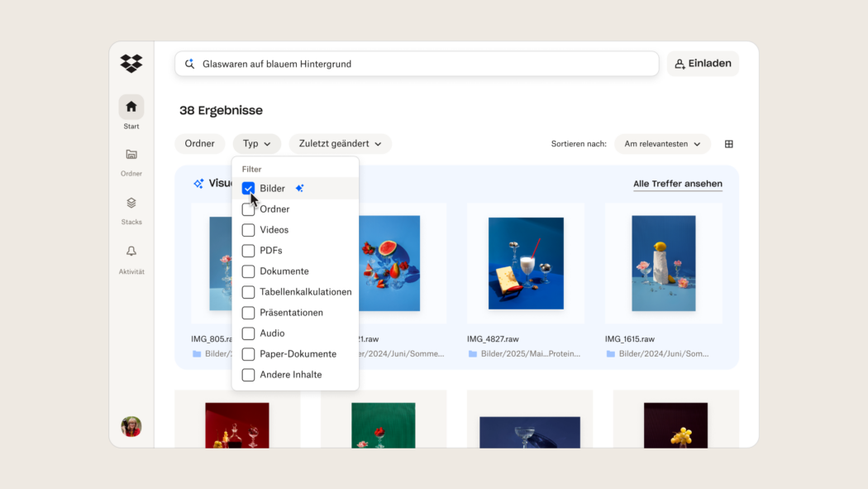The image size is (868, 489).
Task: Select the Ordner filter chip
Action: coord(199,144)
